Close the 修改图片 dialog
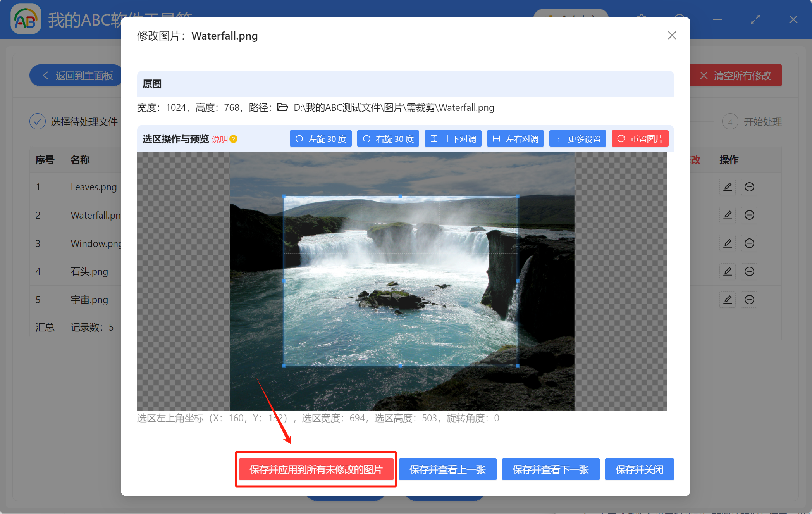Screen dimensions: 812x514 click(x=672, y=36)
